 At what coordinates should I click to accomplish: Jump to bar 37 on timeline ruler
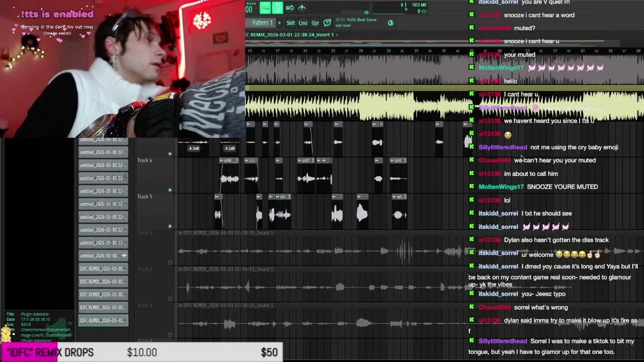(416, 51)
